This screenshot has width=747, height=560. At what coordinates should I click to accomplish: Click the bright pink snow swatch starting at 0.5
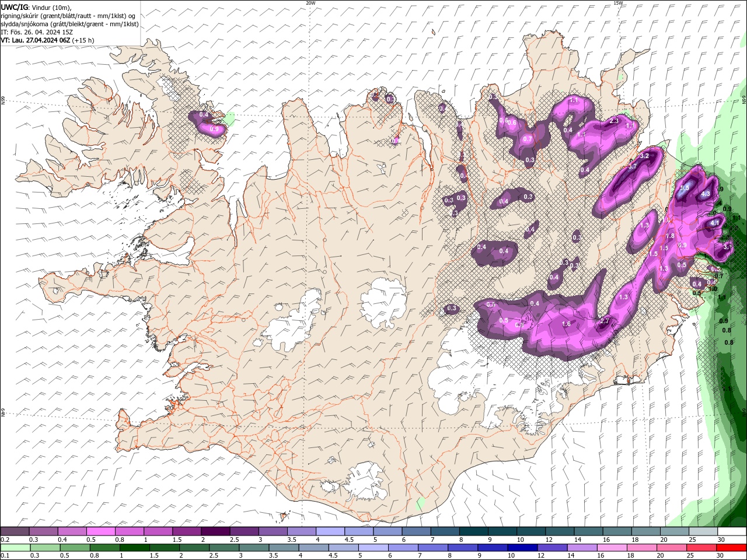click(100, 531)
